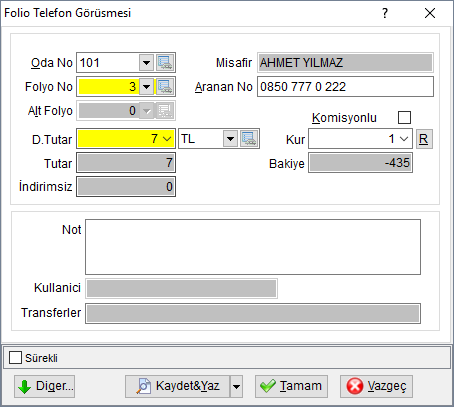Open the currency lookup icon beside TL
This screenshot has height=407, width=454.
(x=249, y=138)
